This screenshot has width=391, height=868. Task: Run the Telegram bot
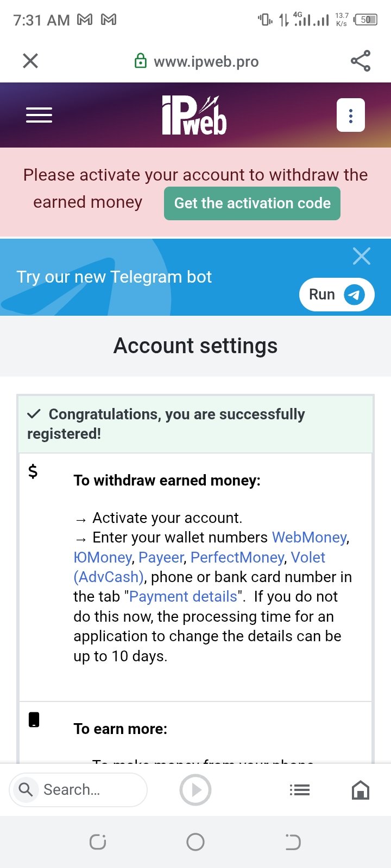pos(337,295)
